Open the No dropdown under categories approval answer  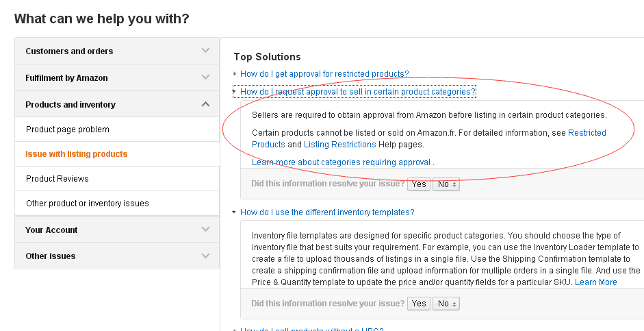(x=446, y=184)
